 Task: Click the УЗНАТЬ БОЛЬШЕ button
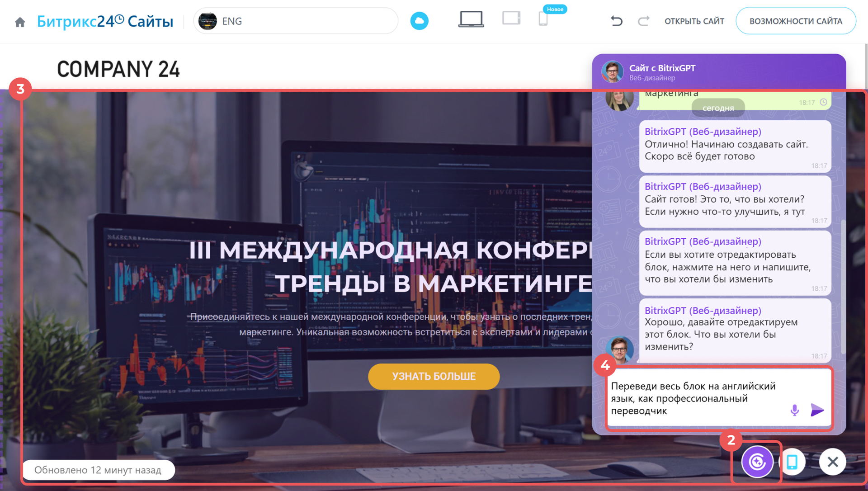[434, 376]
